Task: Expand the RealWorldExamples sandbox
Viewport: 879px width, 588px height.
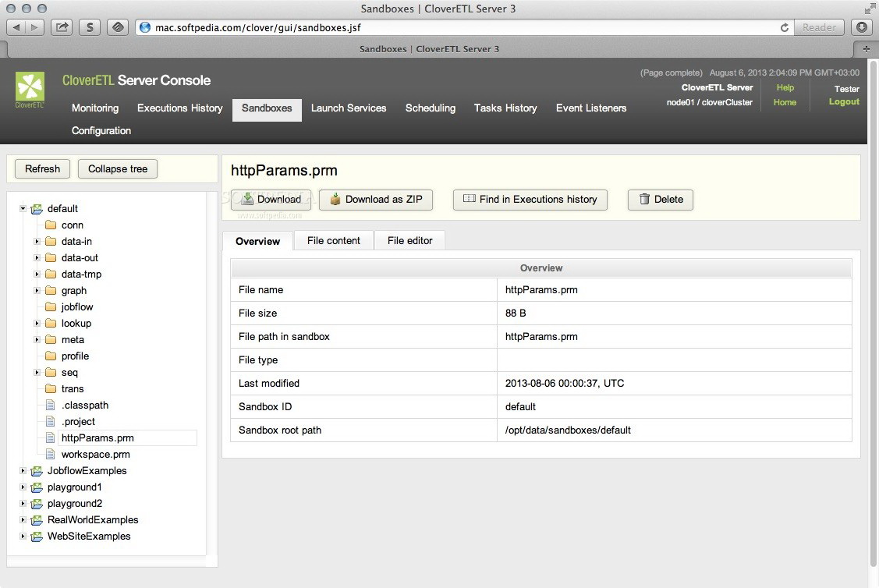Action: point(23,519)
